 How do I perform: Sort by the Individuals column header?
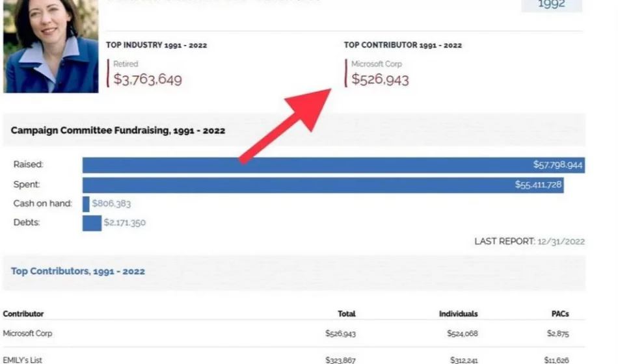click(x=458, y=314)
